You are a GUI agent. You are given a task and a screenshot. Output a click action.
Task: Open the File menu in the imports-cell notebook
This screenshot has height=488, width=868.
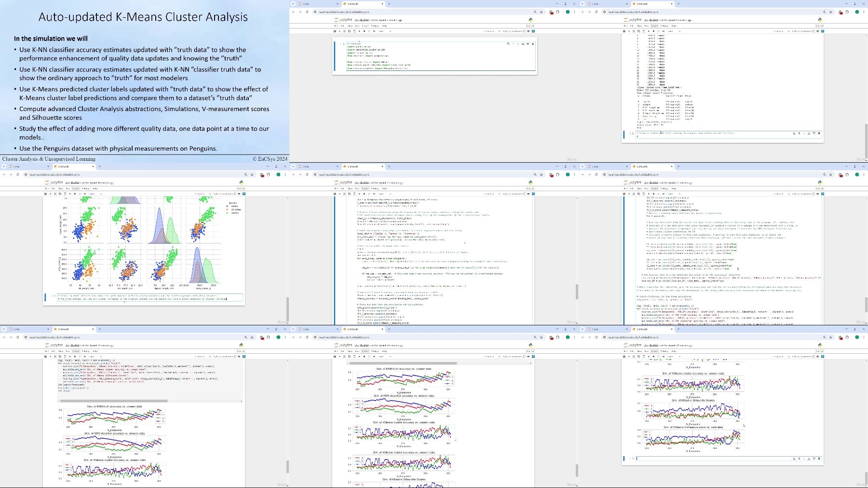coord(336,26)
